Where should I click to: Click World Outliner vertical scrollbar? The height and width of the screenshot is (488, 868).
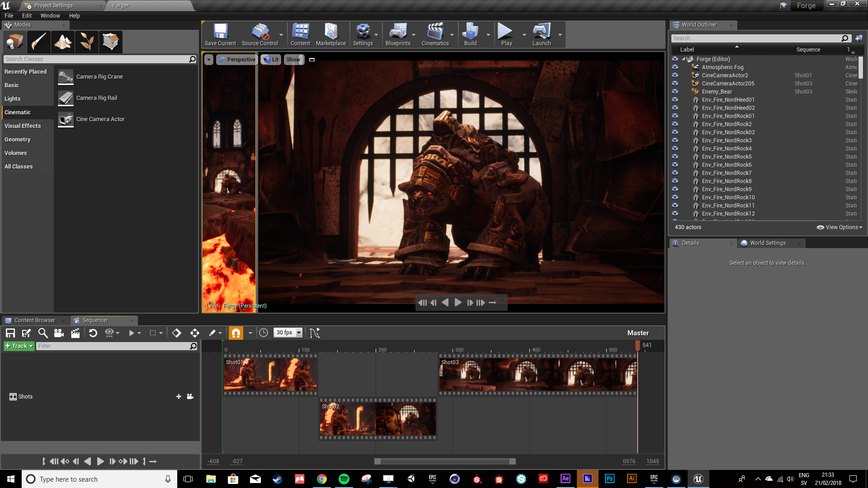pyautogui.click(x=860, y=67)
